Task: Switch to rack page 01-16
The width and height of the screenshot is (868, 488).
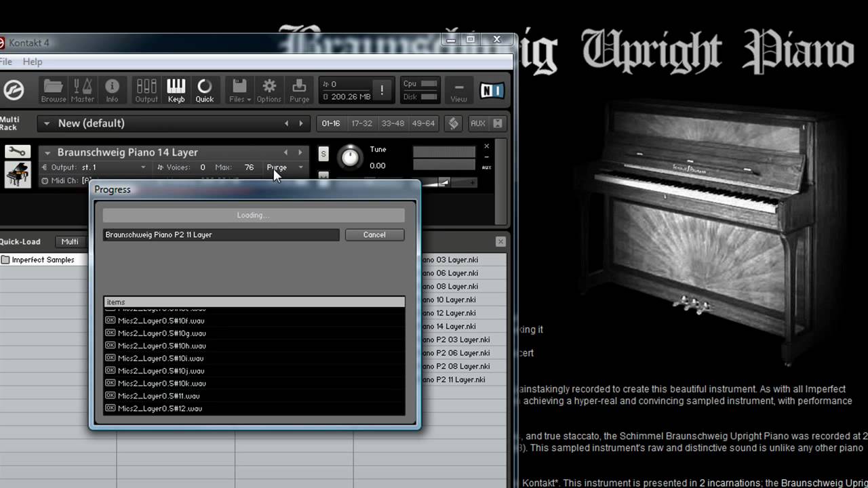Action: [331, 123]
